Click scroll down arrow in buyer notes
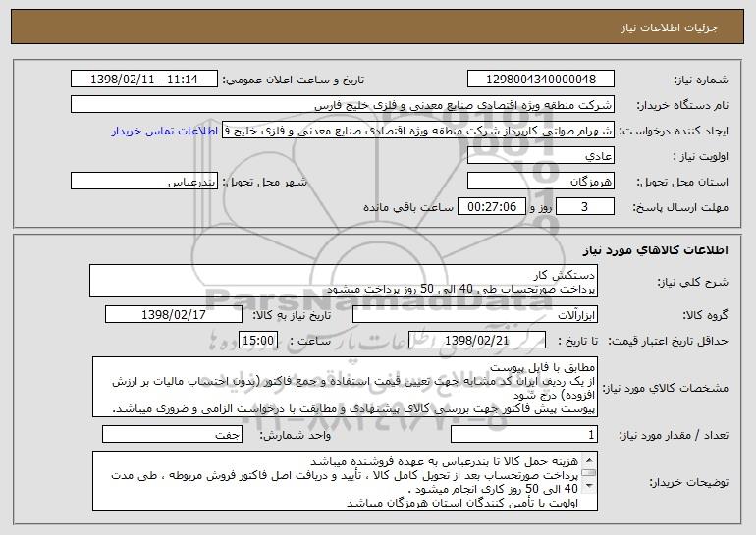The width and height of the screenshot is (756, 535). [589, 486]
